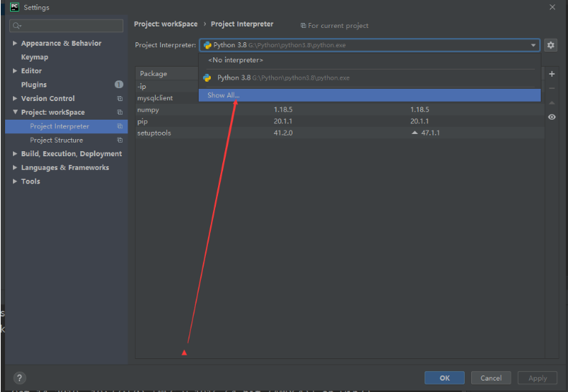This screenshot has height=392, width=568.
Task: Expand Languages & Frameworks section
Action: (x=15, y=167)
